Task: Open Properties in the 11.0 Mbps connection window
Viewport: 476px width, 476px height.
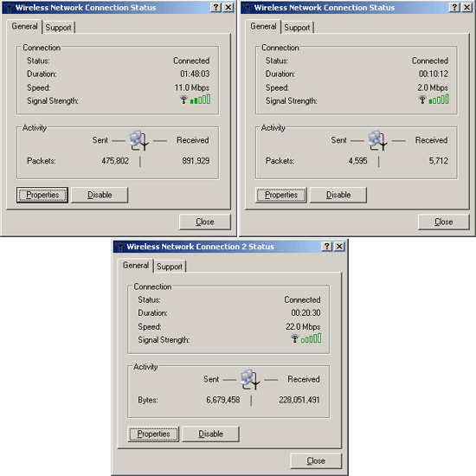Action: (x=42, y=195)
